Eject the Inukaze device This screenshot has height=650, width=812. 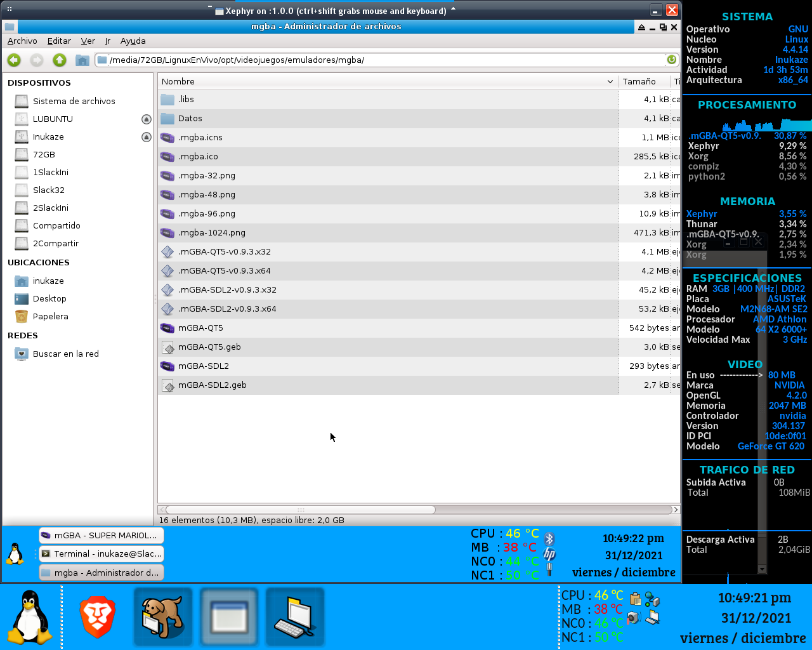(147, 136)
